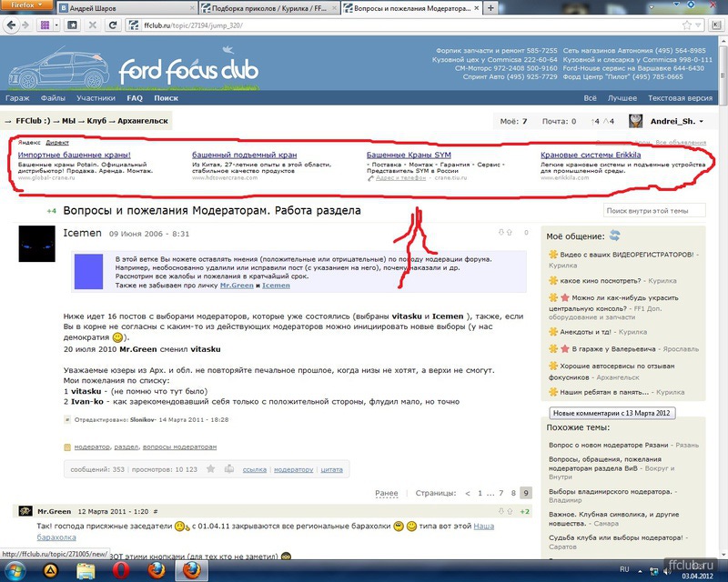Open Гараж menu item
728x582 pixels.
[x=17, y=98]
